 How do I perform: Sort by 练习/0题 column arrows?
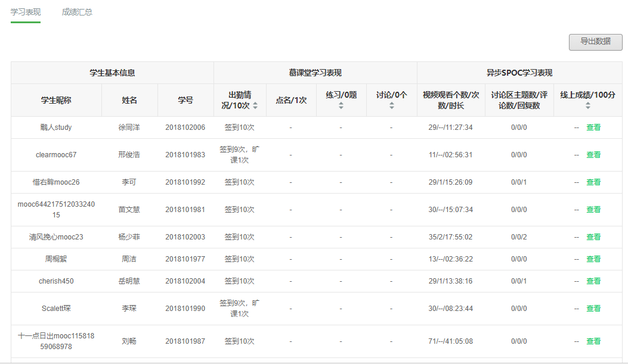[x=341, y=105]
